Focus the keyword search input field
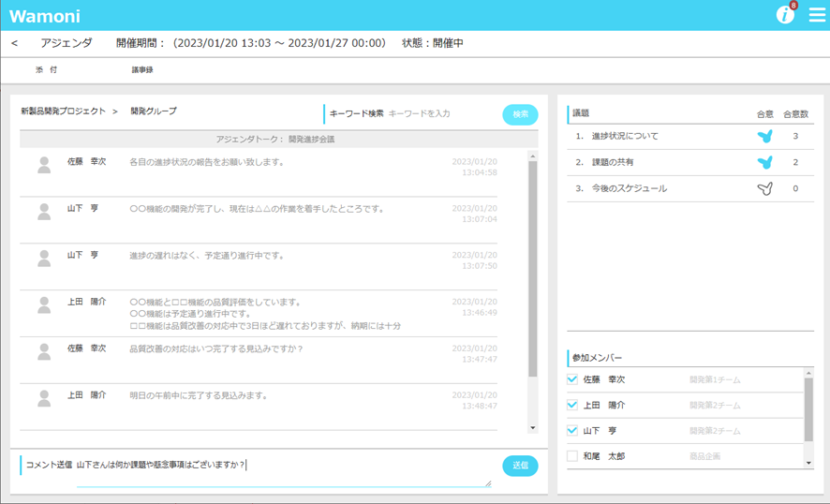 coord(440,113)
